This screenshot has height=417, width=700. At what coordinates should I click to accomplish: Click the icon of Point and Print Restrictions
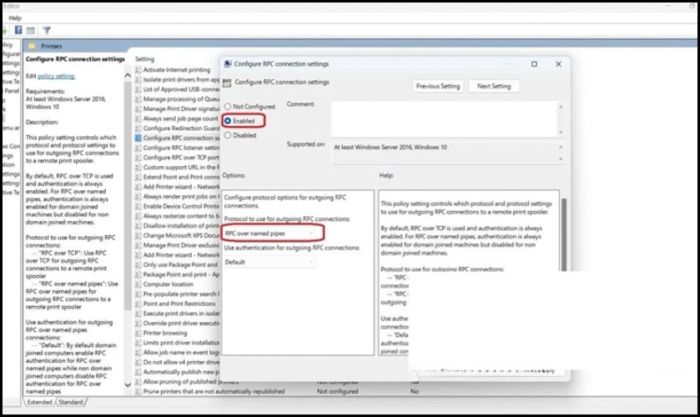coord(138,304)
